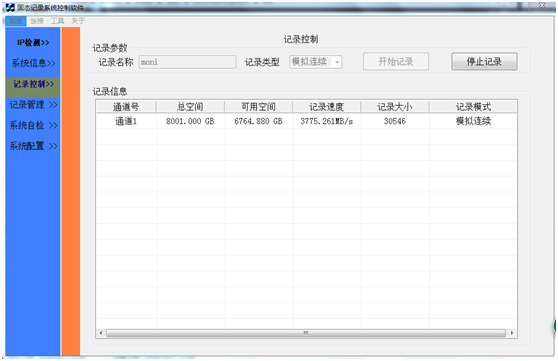
Task: Click the 停止记录 button
Action: pos(484,62)
